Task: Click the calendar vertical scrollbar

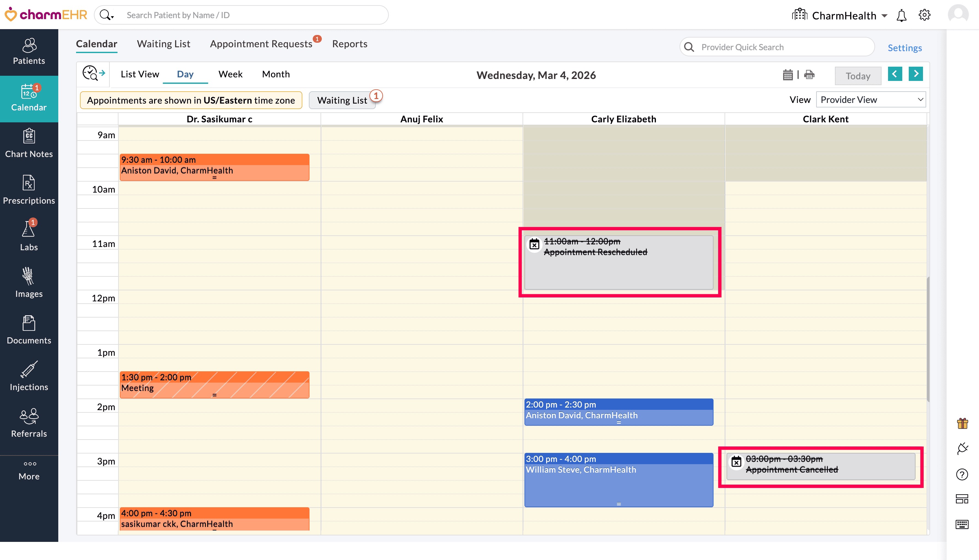Action: coord(928,339)
